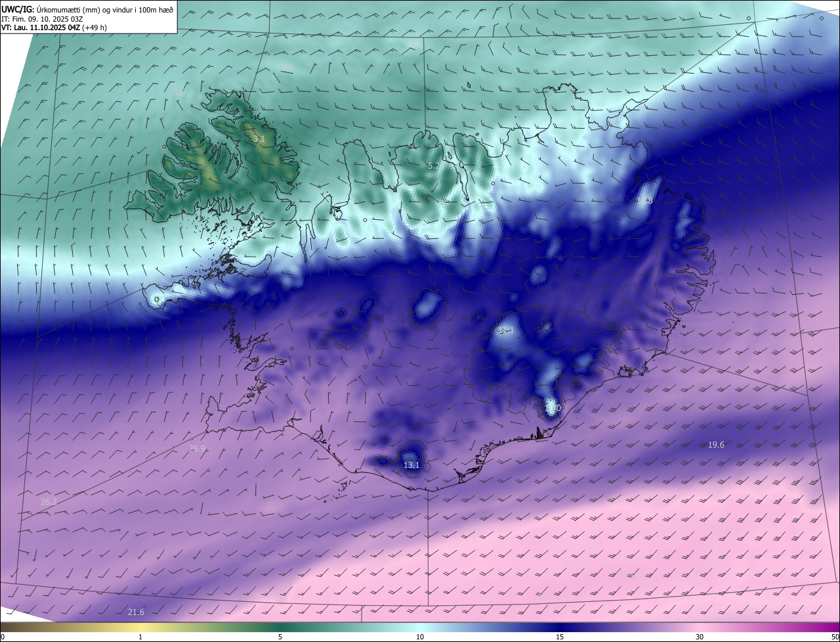The width and height of the screenshot is (840, 642).
Task: Click the 3.1 value over the Westfjords
Action: click(x=259, y=139)
